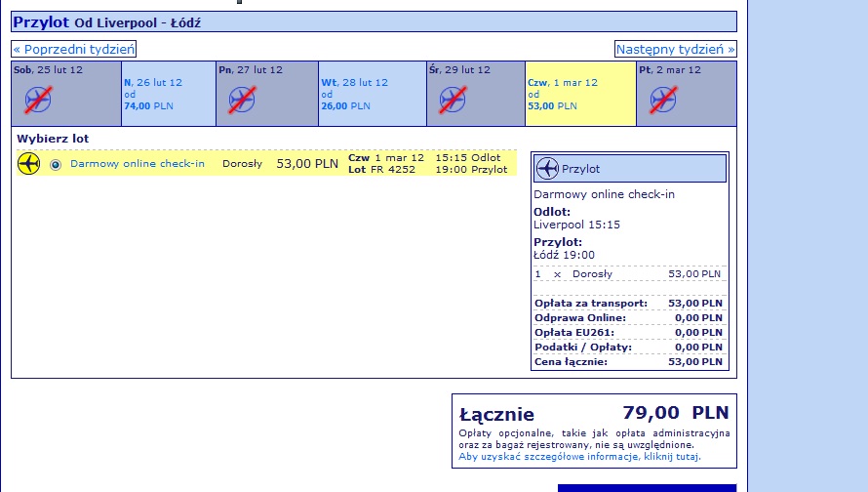Click crossed-out plane icon for Pt, 2 mar 12
The height and width of the screenshot is (492, 868).
(663, 100)
